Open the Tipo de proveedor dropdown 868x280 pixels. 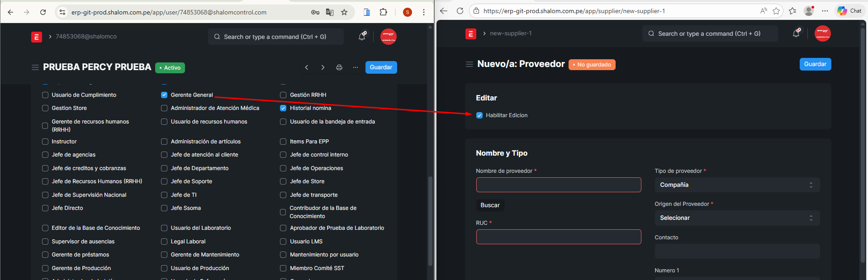[737, 185]
